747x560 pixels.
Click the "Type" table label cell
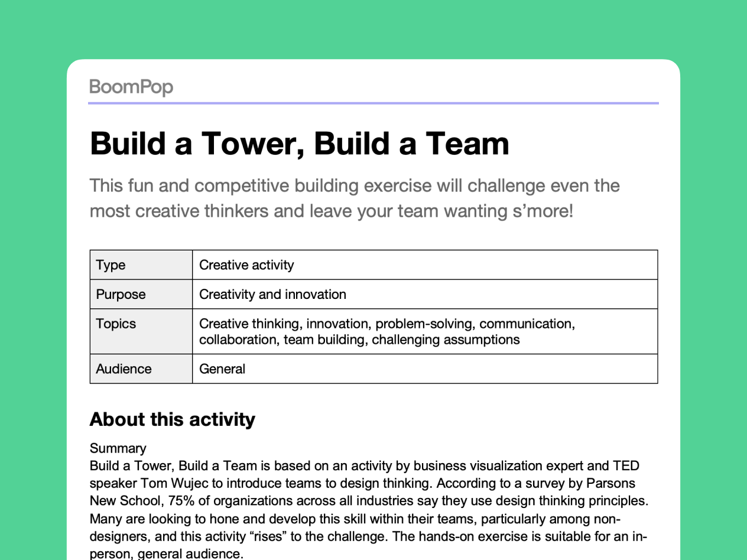141,265
